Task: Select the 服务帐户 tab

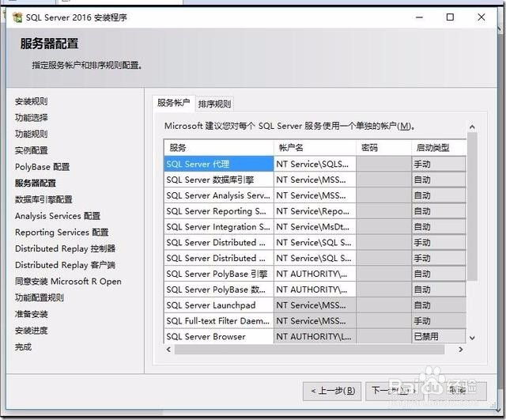Action: pos(174,103)
